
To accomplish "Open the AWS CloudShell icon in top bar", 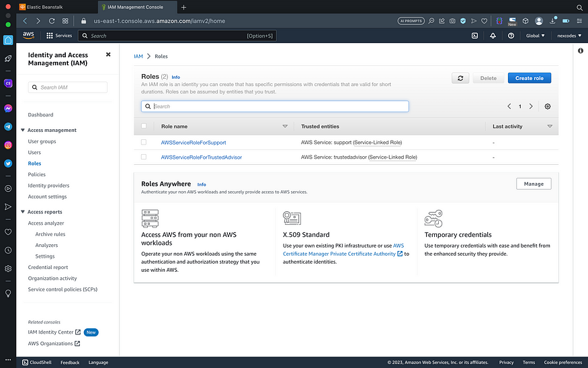I will [474, 36].
